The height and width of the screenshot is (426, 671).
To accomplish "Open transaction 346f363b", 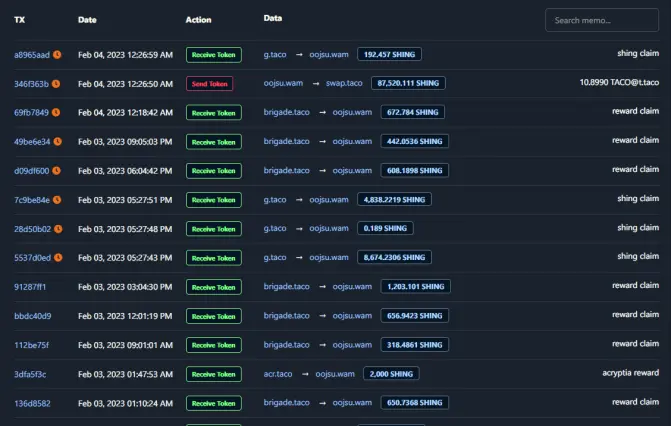I will 31,84.
